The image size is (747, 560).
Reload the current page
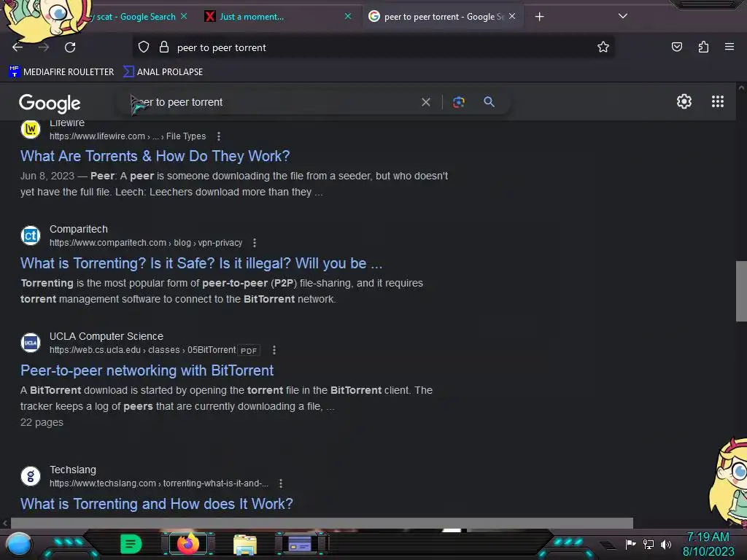click(70, 47)
